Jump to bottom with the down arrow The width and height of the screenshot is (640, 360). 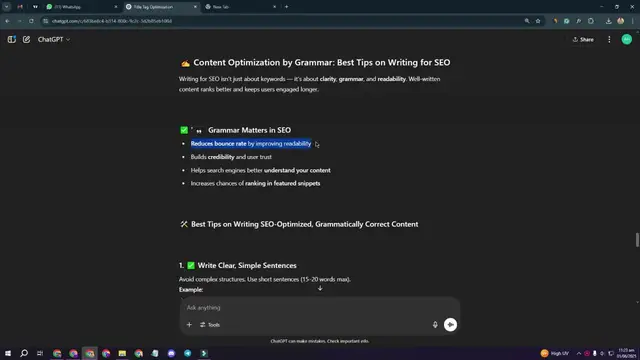[x=320, y=288]
